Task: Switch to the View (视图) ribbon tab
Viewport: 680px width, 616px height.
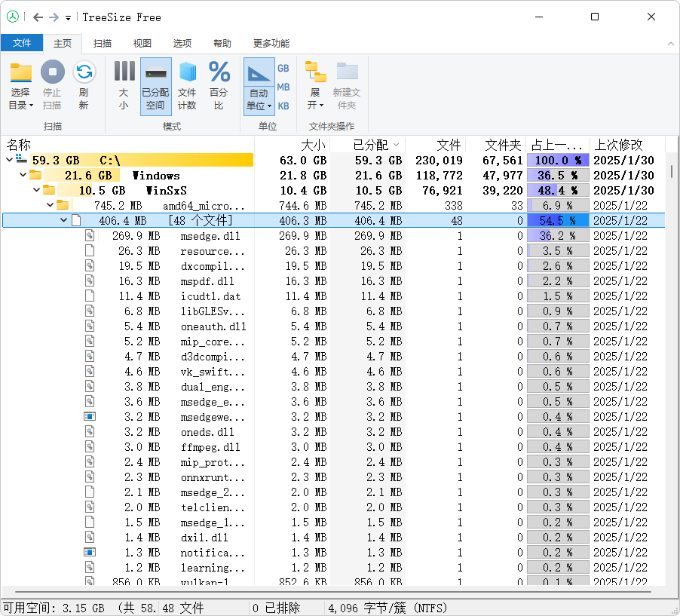Action: pos(142,44)
